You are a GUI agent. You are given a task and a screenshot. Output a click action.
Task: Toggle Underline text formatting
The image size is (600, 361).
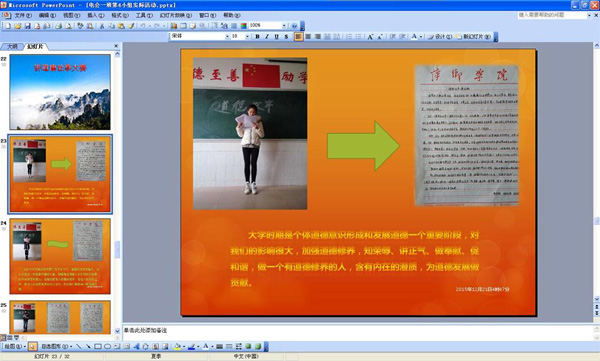point(276,37)
